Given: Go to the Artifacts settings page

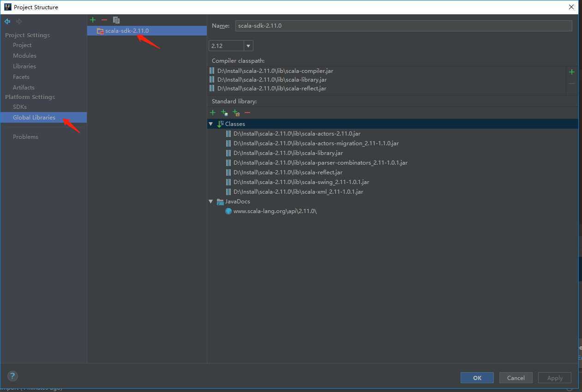Looking at the screenshot, I should (24, 87).
